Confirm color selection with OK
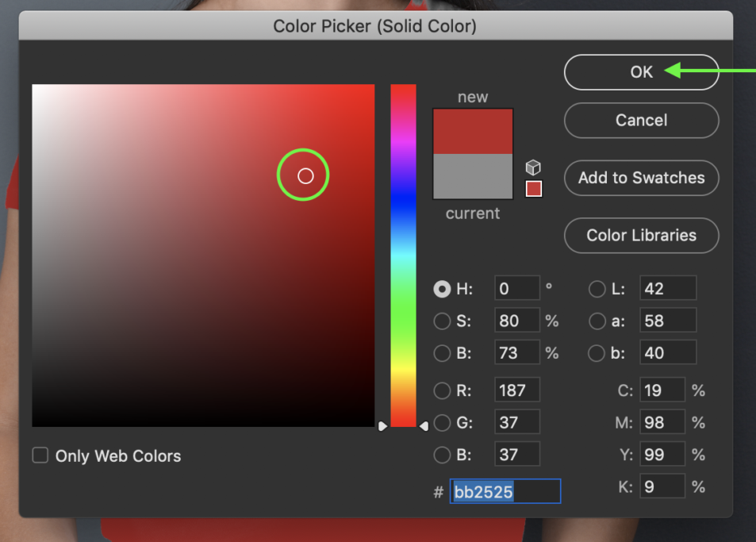The image size is (756, 542). (641, 71)
